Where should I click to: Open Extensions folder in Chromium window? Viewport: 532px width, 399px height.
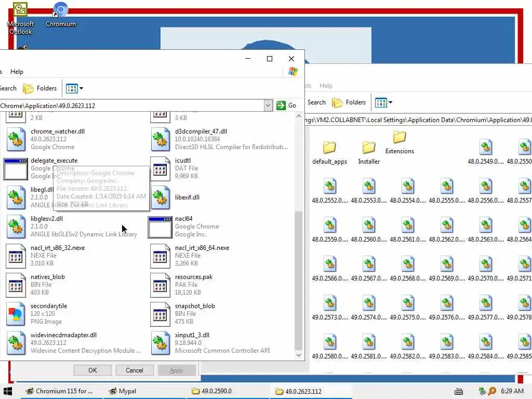[x=400, y=142]
